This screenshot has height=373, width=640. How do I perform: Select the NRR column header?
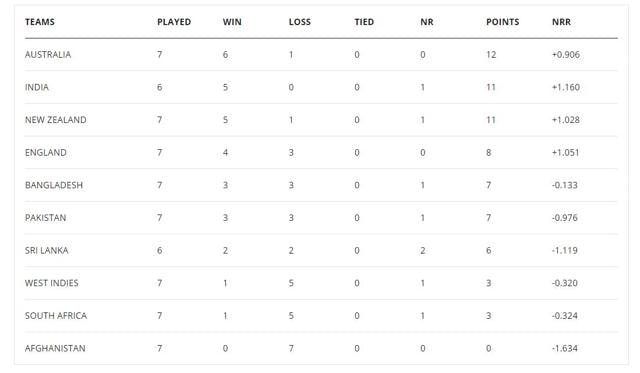click(561, 22)
